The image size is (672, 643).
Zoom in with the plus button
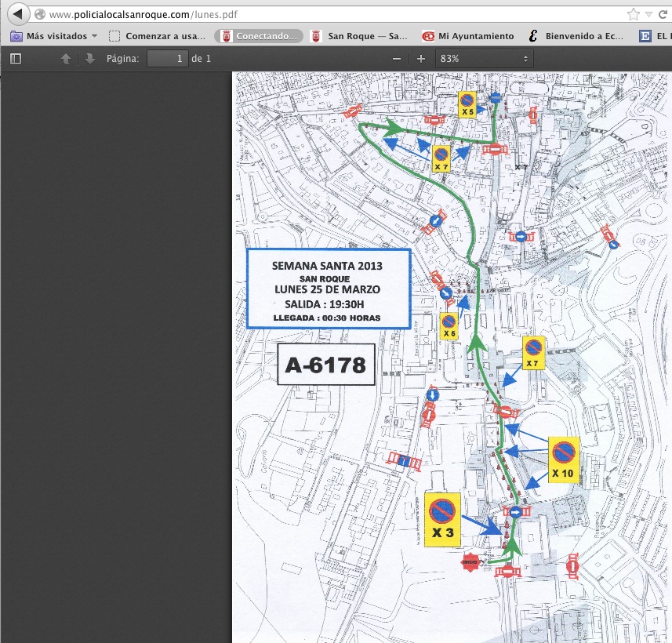click(x=421, y=59)
